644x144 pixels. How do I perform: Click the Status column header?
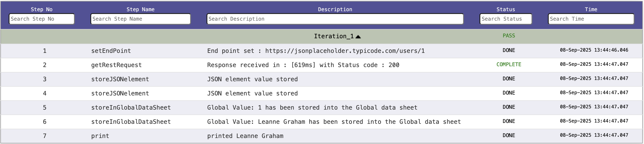click(x=505, y=9)
